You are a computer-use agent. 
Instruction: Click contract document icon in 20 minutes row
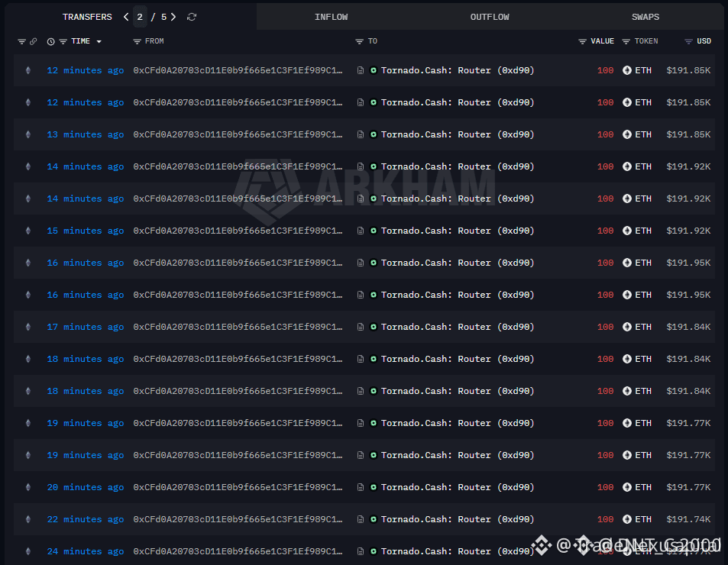click(361, 487)
